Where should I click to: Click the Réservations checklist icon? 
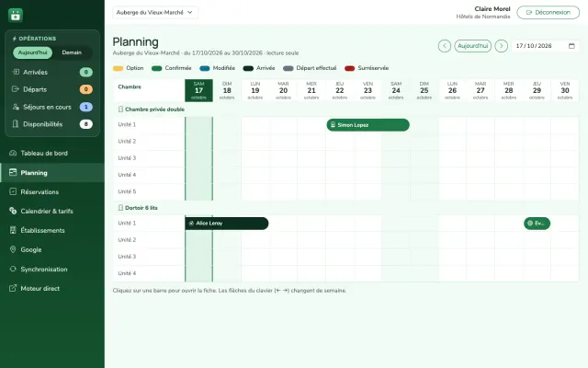(13, 191)
